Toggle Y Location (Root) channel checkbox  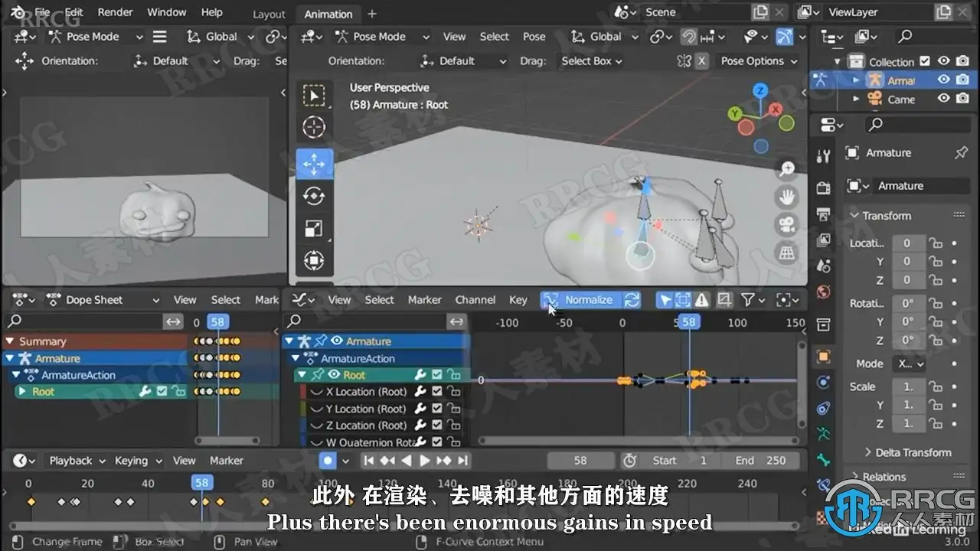click(437, 409)
